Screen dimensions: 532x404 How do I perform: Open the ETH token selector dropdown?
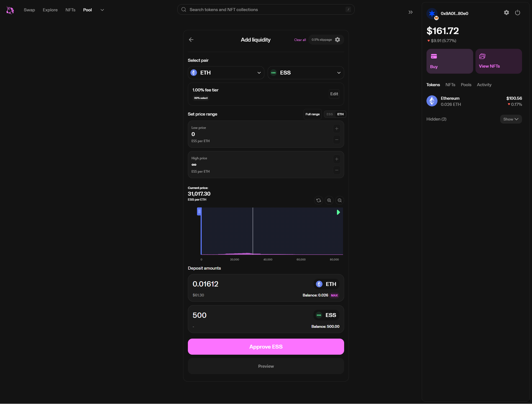click(226, 73)
